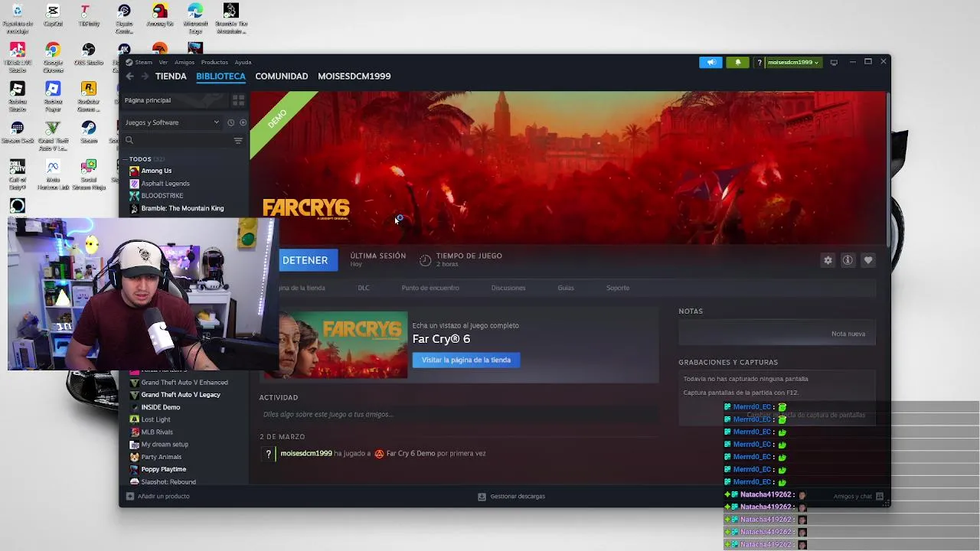Click the Steam announcements megaphone icon
Image resolution: width=980 pixels, height=551 pixels.
pyautogui.click(x=710, y=62)
